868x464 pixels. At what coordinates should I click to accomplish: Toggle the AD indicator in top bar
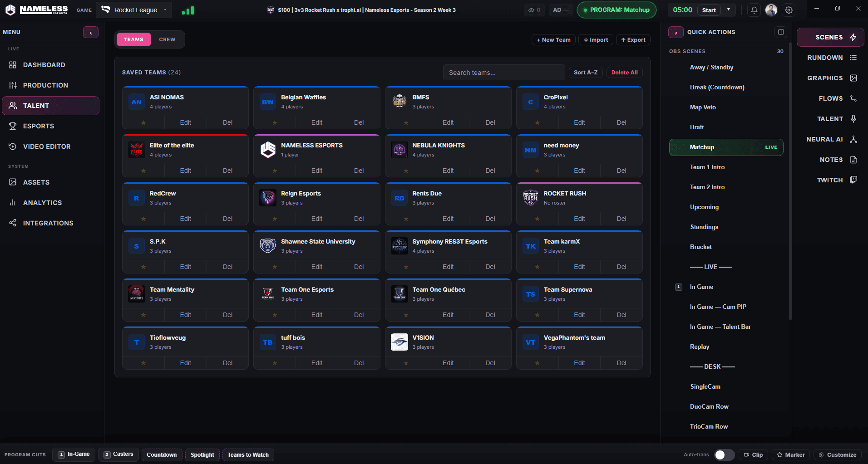tap(561, 10)
